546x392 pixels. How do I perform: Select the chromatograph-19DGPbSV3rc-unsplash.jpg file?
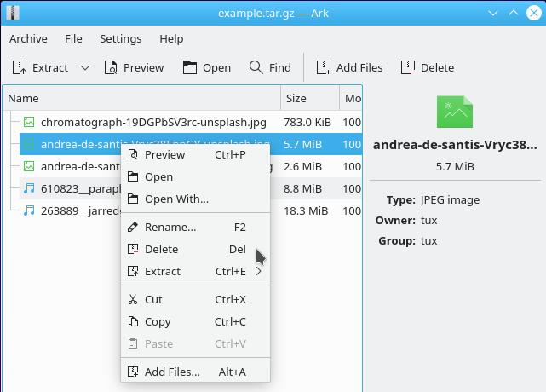point(153,122)
